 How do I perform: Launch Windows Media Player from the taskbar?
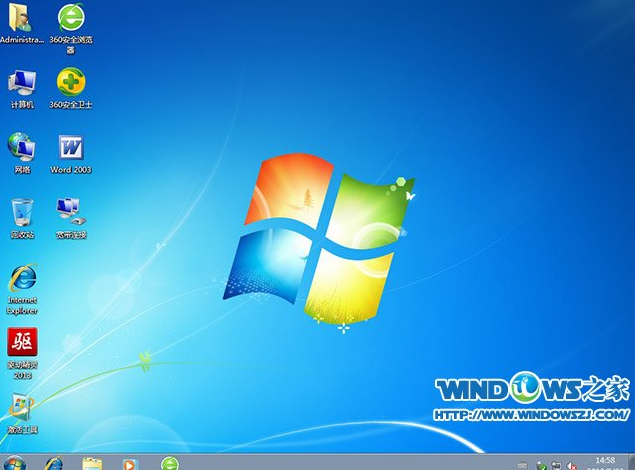[130, 464]
